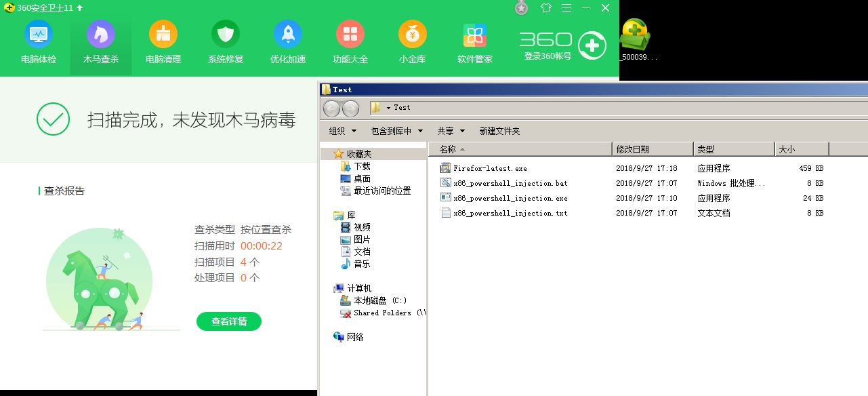Click the .bat file gear icon

coord(445,183)
